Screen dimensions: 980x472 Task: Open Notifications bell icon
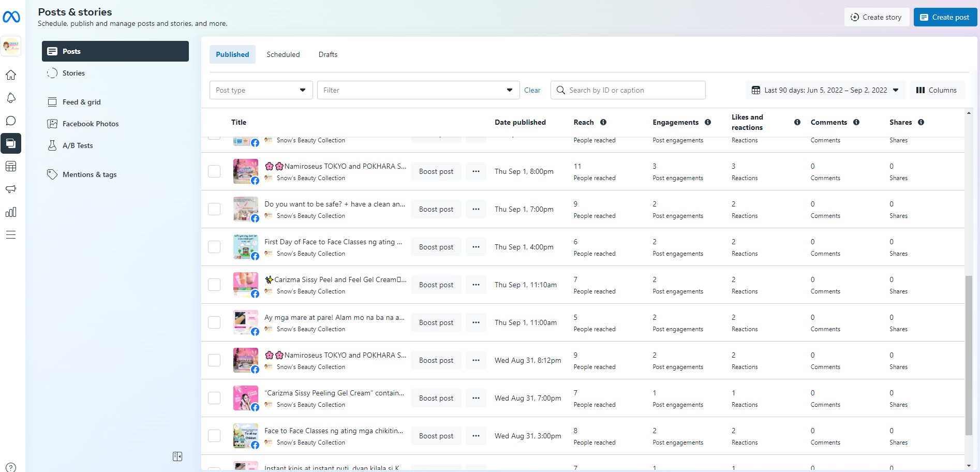(x=11, y=98)
